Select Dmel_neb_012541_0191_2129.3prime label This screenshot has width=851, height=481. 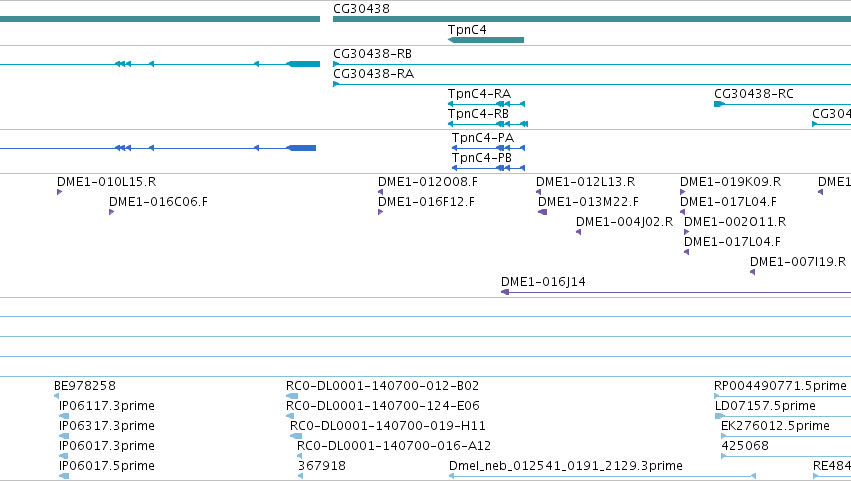566,466
